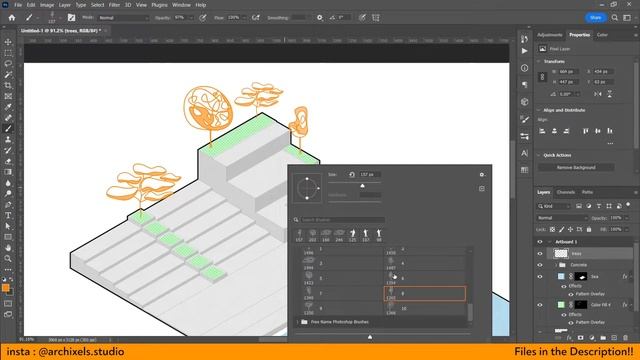
Task: Select the Hand tool
Action: [x=8, y=247]
